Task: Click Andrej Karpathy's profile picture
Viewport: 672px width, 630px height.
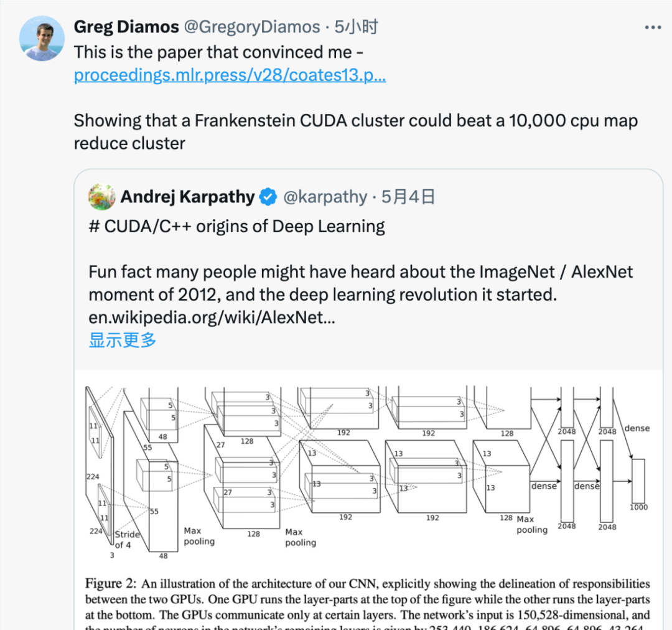Action: [x=103, y=197]
